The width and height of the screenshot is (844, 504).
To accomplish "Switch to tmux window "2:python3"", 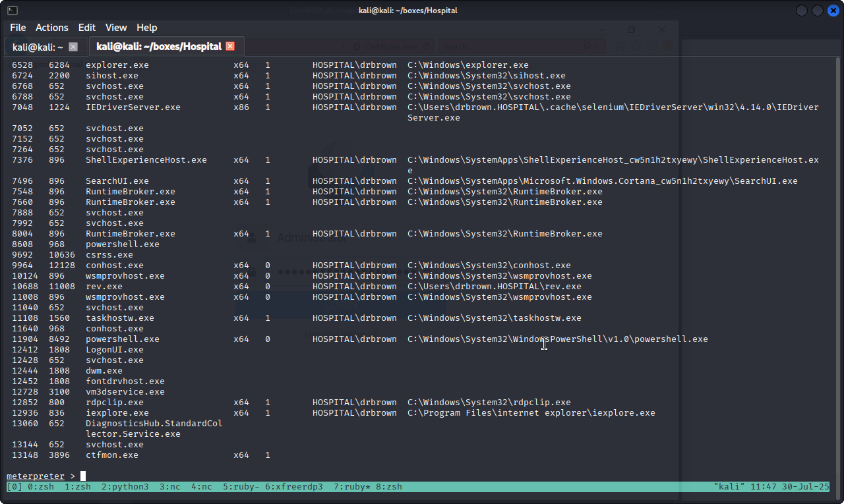I will pos(125,487).
